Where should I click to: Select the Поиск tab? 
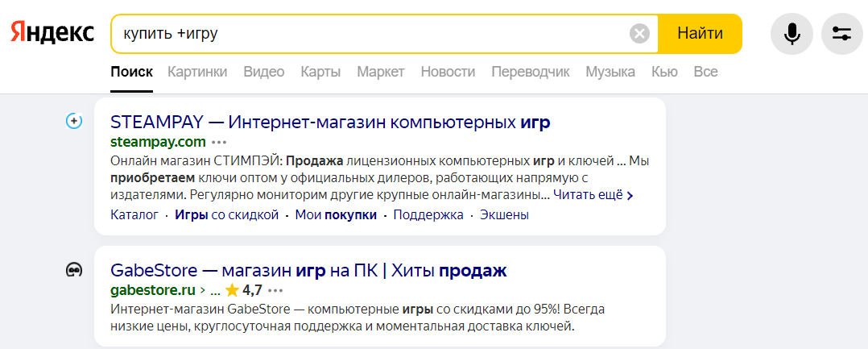[132, 72]
